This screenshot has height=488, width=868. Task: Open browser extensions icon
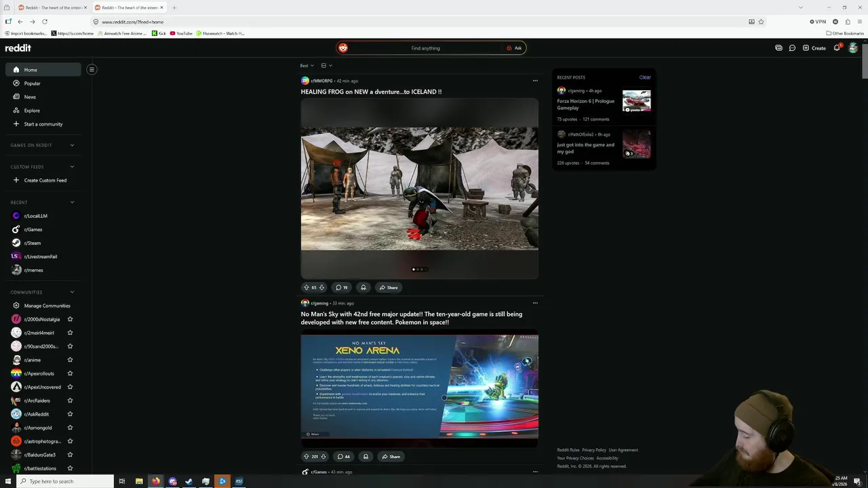[x=848, y=22]
